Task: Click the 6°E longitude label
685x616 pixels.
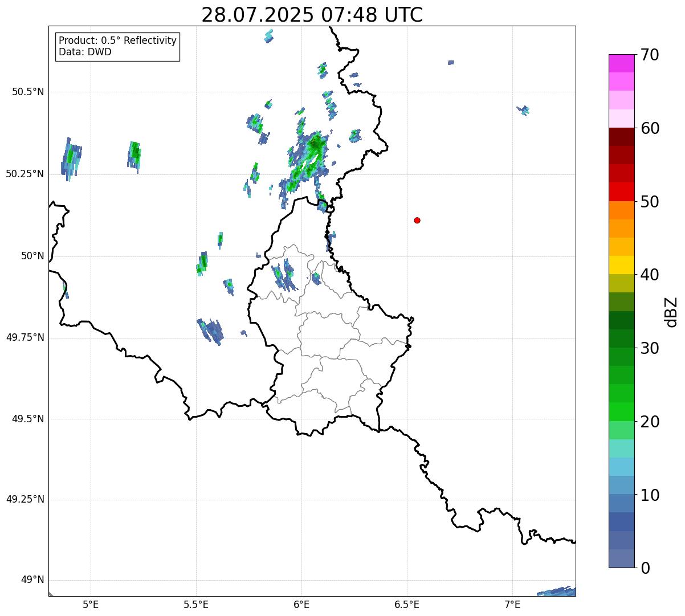Action: (301, 605)
